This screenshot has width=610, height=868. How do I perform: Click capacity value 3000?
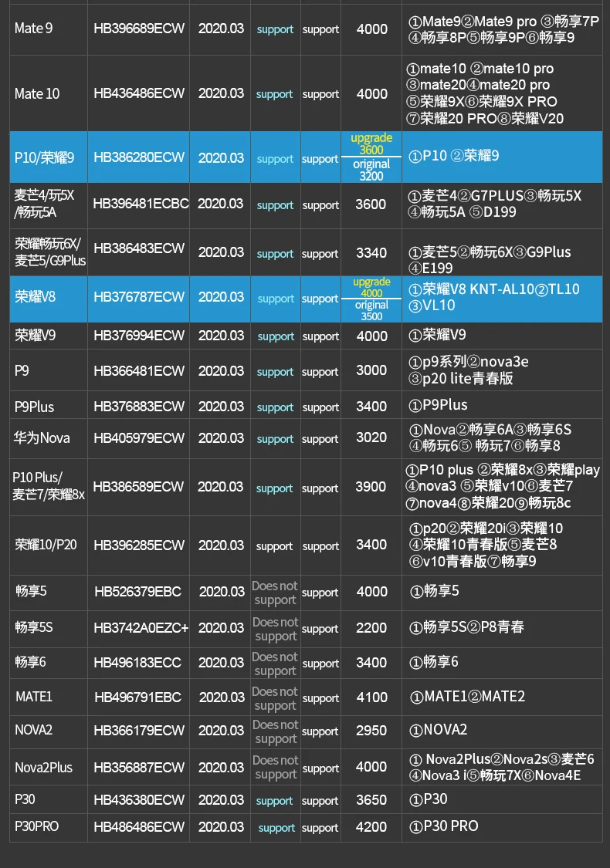coord(371,370)
